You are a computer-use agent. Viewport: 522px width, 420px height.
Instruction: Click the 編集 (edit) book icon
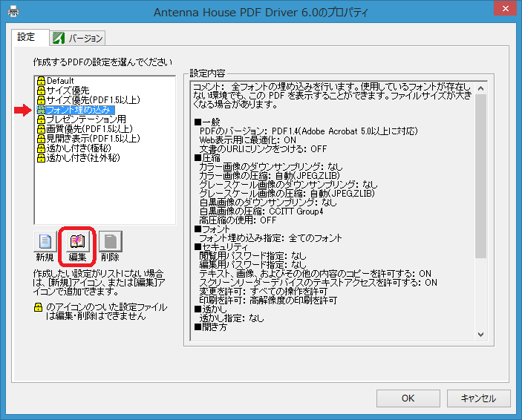point(77,241)
